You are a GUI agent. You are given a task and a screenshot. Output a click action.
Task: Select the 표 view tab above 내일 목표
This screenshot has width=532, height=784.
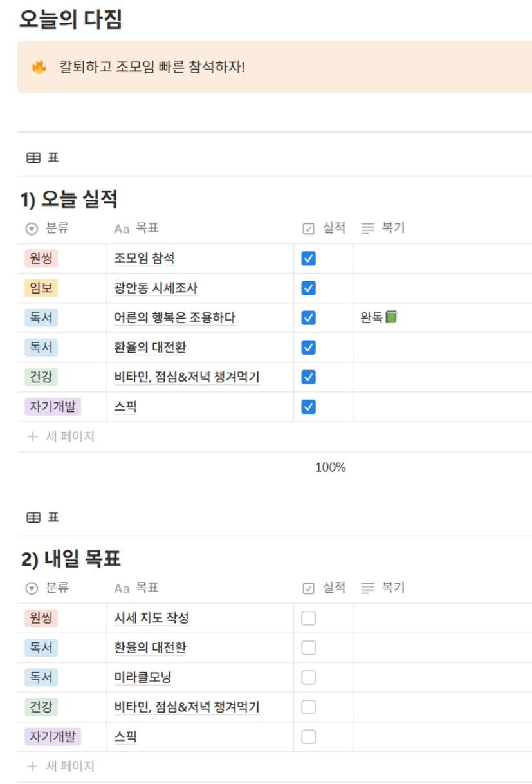tap(53, 518)
